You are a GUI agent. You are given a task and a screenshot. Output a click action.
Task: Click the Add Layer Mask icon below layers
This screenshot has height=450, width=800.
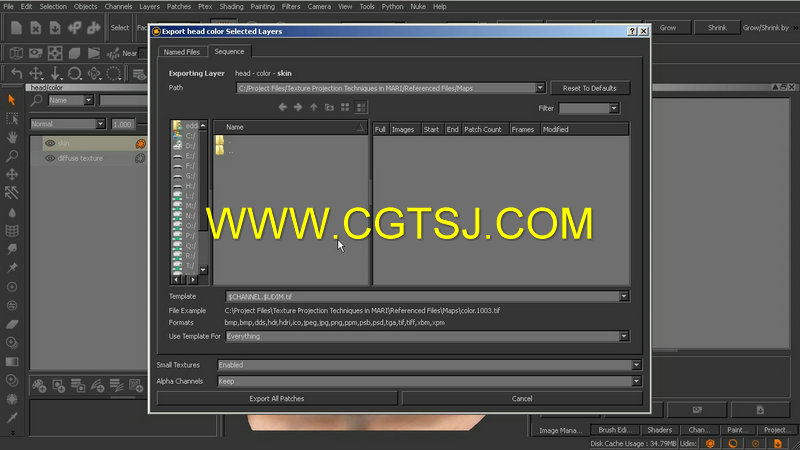pyautogui.click(x=59, y=386)
